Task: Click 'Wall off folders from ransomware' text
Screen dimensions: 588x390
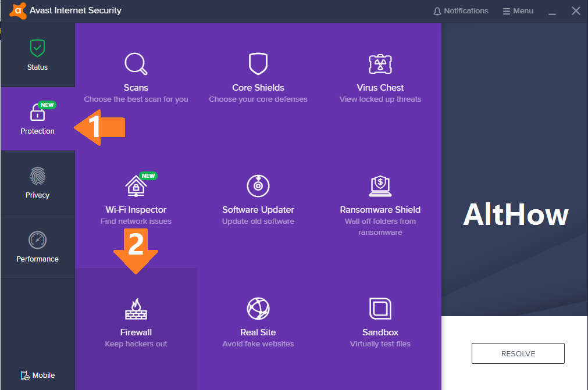Action: (380, 227)
